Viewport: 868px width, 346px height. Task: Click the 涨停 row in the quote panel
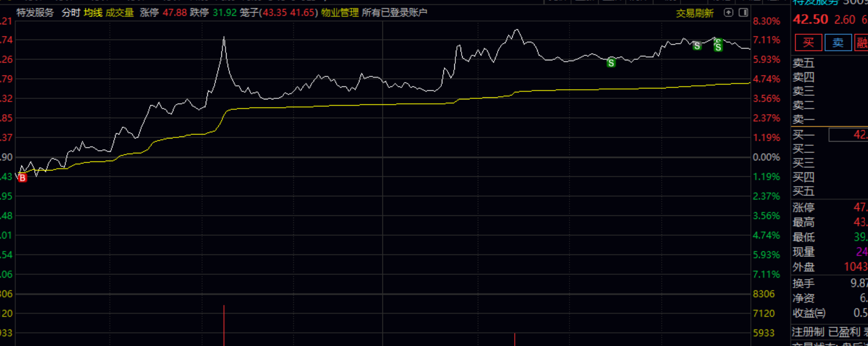click(829, 207)
